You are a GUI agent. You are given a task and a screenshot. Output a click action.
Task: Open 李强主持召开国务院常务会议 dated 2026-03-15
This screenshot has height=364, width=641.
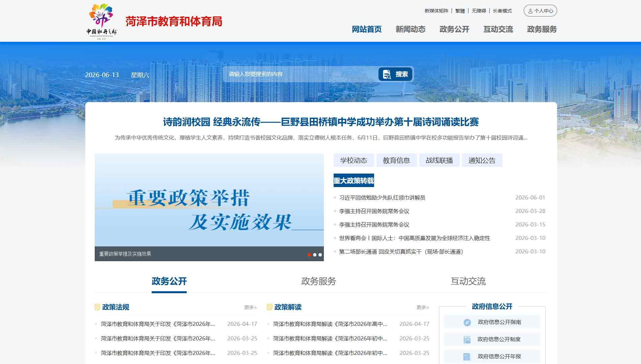click(x=374, y=225)
